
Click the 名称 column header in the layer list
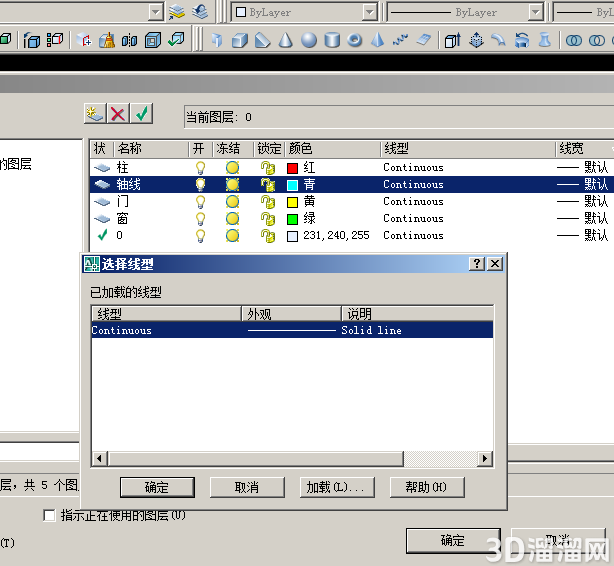click(x=151, y=149)
